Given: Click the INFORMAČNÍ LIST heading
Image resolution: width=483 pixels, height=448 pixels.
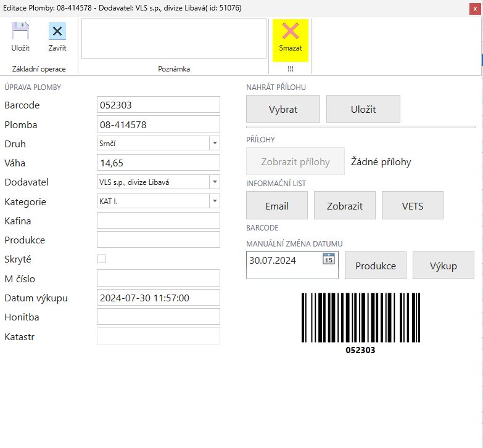Looking at the screenshot, I should (276, 184).
